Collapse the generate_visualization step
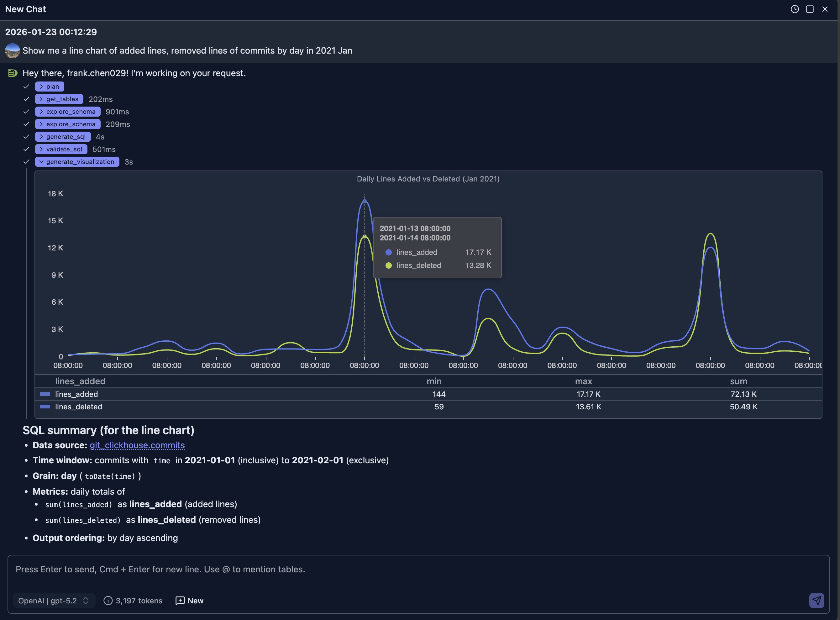 (42, 162)
